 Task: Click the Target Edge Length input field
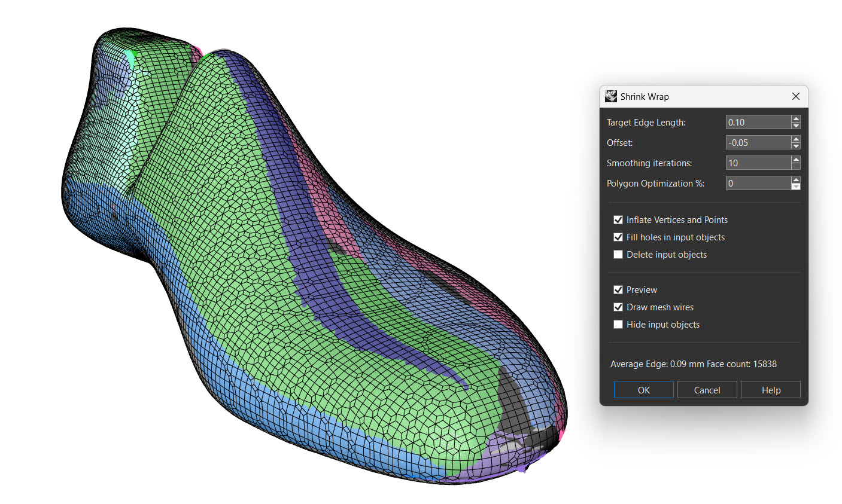pyautogui.click(x=758, y=123)
